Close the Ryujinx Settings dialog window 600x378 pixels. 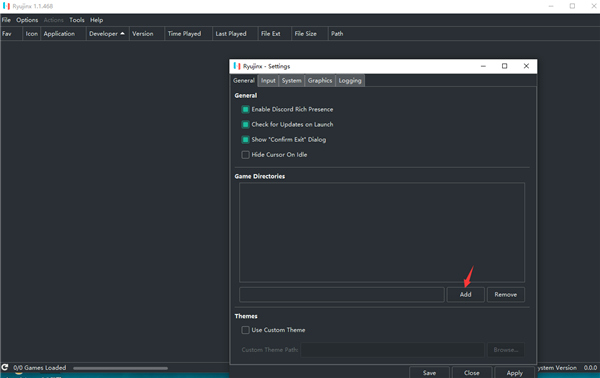(526, 66)
